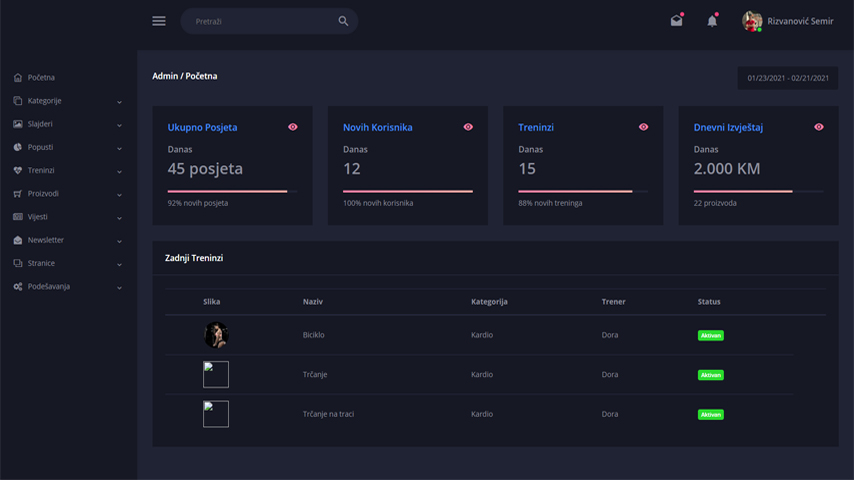Click the Proizvodi cart icon
854x480 pixels.
point(18,194)
